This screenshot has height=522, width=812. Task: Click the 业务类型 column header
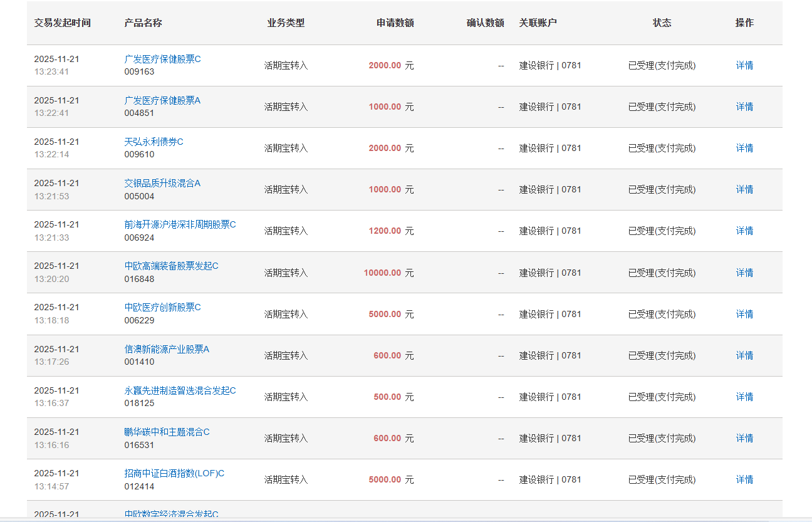(x=286, y=23)
